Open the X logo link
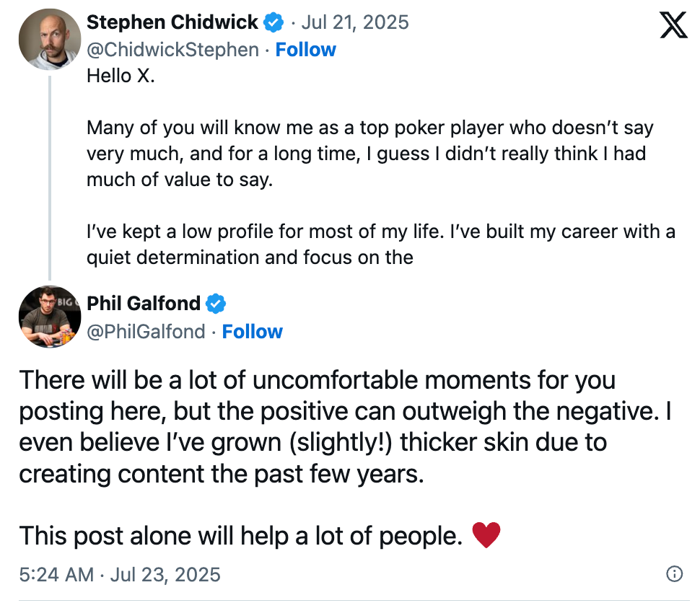This screenshot has height=603, width=700. 674,25
